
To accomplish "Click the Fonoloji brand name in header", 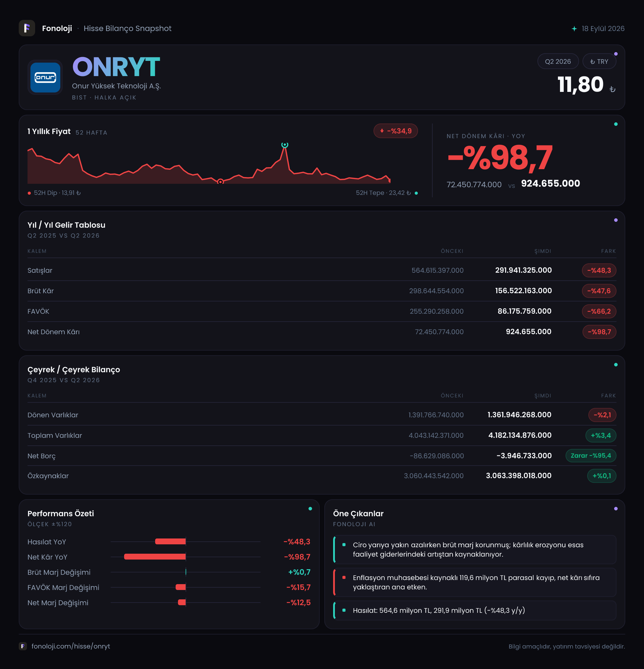I will pos(57,28).
